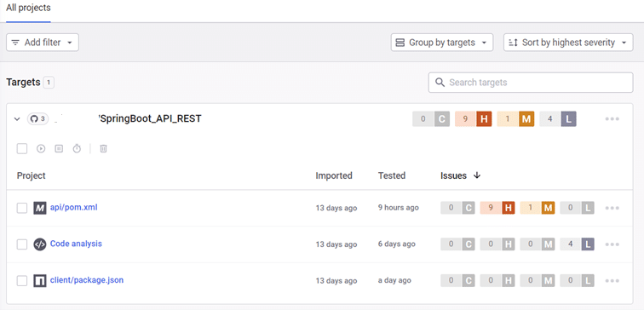The width and height of the screenshot is (644, 310).
Task: Click the 1 Medium badge in api/pom.xml row
Action: pos(538,208)
